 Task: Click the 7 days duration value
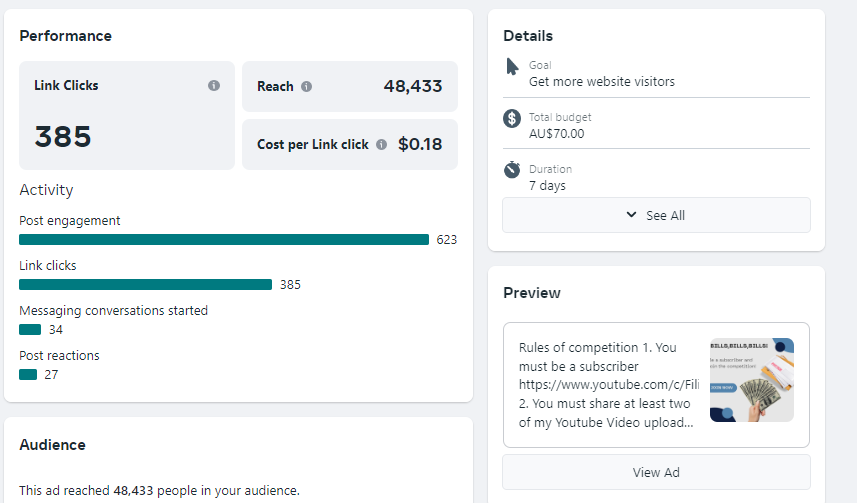549,185
